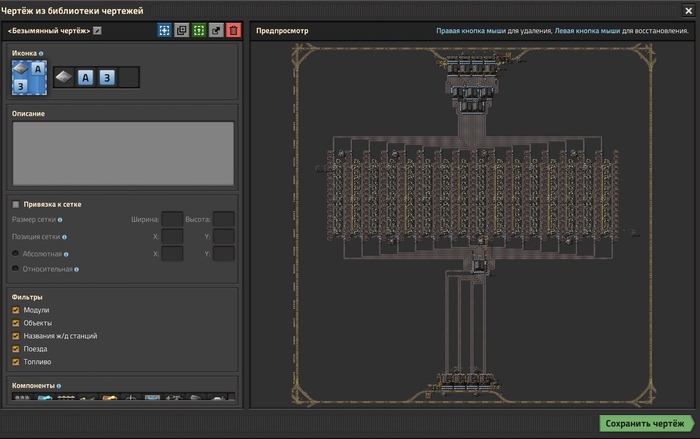Select the first blueprint icon slot
Screen dimensions: 700x439
64,77
